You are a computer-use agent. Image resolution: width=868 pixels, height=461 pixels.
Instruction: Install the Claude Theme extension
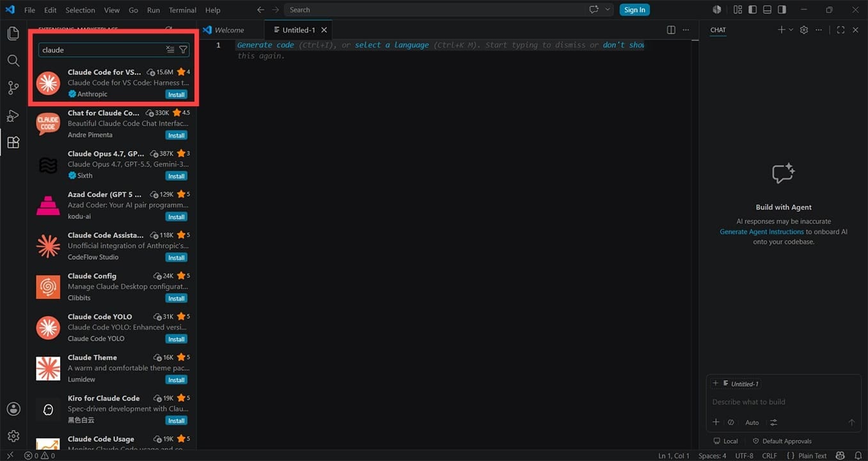click(x=176, y=380)
